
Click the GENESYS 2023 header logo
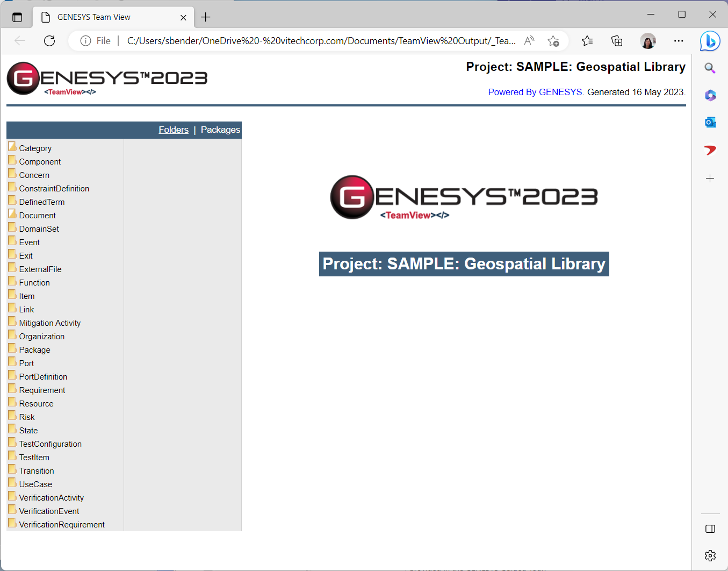click(107, 79)
